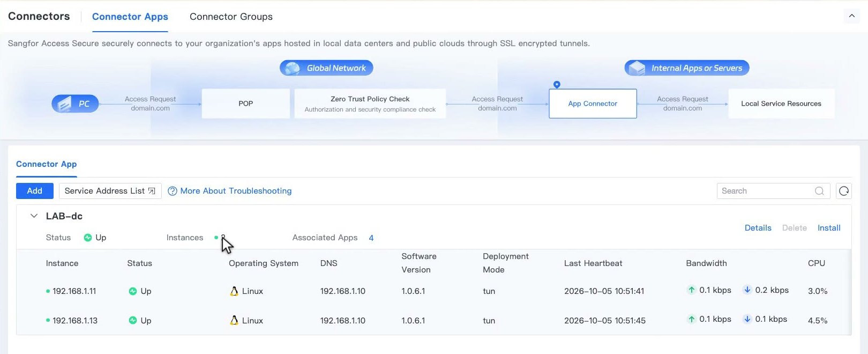Click the Bandwidth column header
This screenshot has width=868, height=354.
click(x=706, y=263)
